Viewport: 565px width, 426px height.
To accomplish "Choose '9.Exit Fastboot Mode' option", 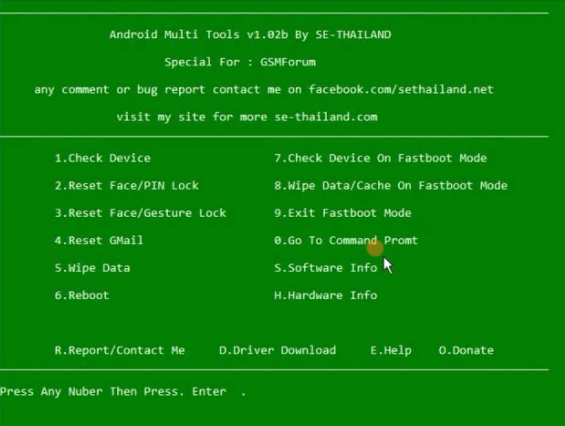I will [x=343, y=213].
